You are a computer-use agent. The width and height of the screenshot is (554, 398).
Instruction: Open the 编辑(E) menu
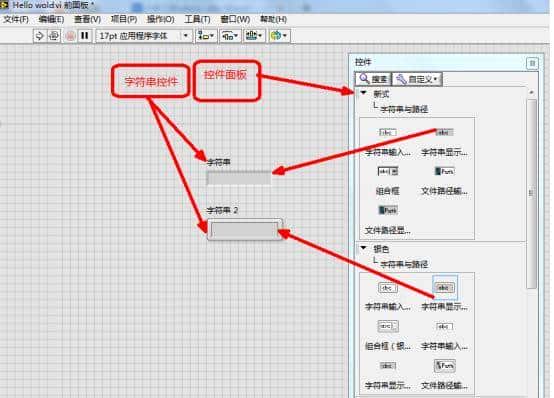click(x=51, y=19)
